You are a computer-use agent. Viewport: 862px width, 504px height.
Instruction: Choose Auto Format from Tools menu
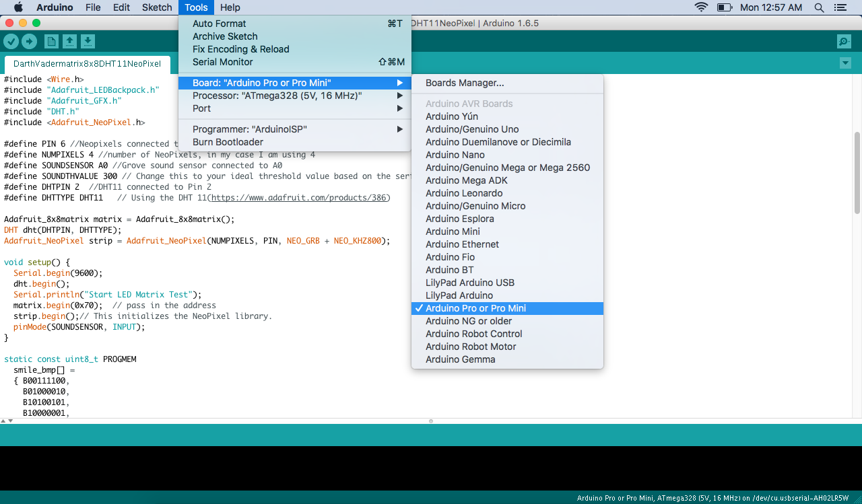[x=294, y=24]
